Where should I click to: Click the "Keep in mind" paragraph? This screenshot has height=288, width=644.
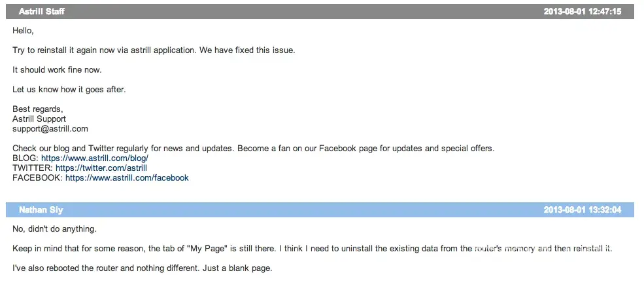point(312,249)
